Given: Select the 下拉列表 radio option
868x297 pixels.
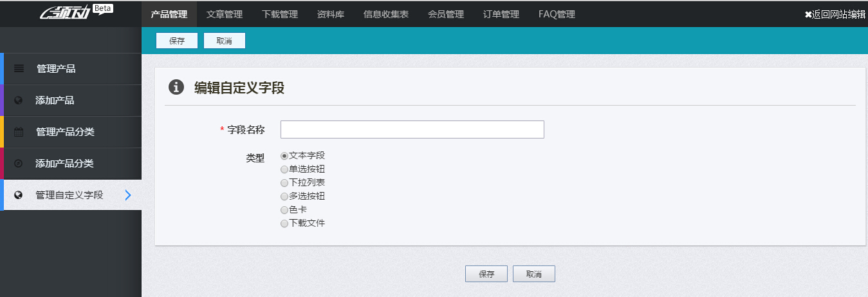Looking at the screenshot, I should [x=284, y=183].
